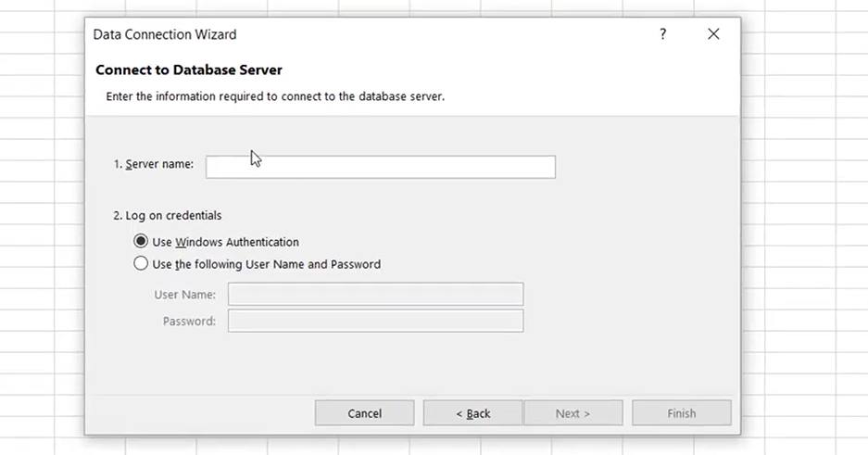The width and height of the screenshot is (868, 455).
Task: Click the instruction text under the heading
Action: point(275,96)
